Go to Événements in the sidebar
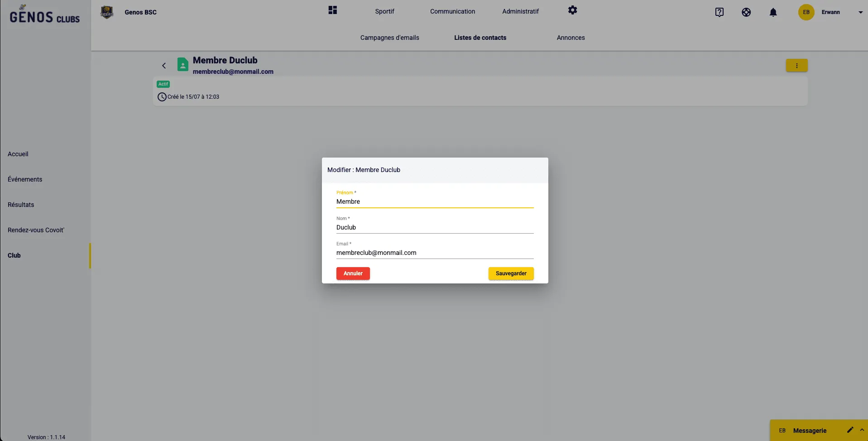868x441 pixels. 25,179
